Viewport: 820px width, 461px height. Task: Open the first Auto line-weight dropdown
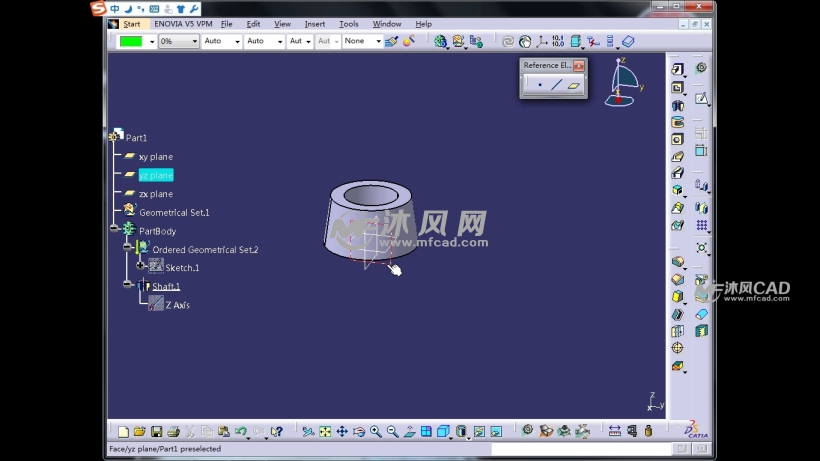(x=222, y=41)
